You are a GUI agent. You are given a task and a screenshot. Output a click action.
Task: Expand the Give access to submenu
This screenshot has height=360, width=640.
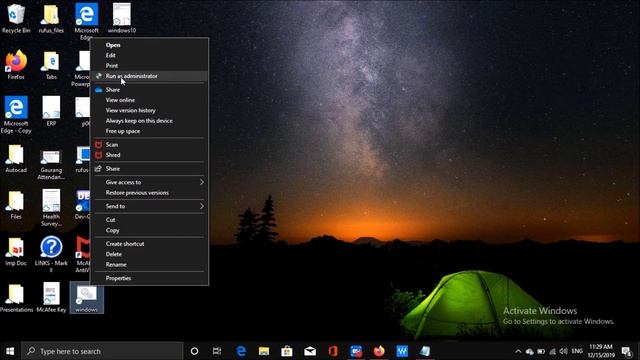pos(149,182)
